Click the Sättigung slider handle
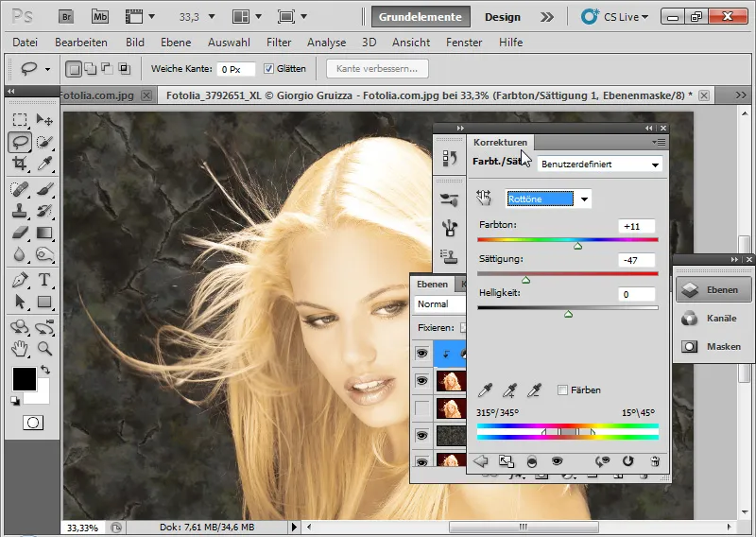Screen dimensions: 756x537 click(526, 280)
